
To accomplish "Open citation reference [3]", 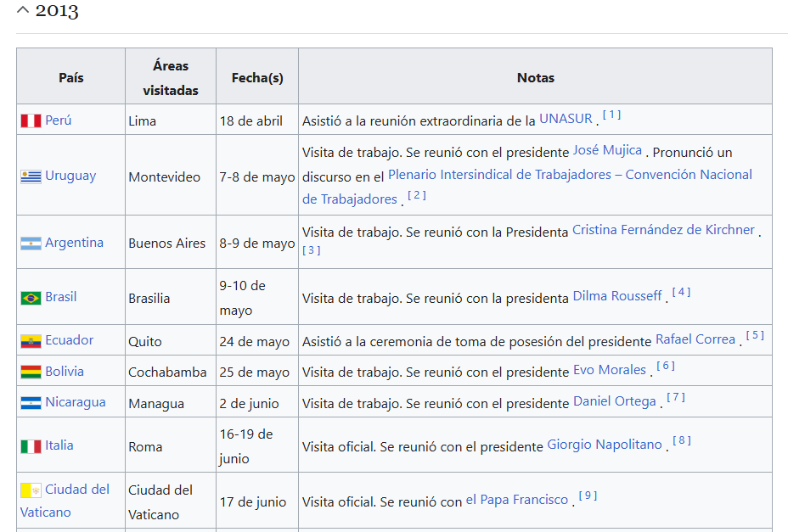I will point(311,250).
